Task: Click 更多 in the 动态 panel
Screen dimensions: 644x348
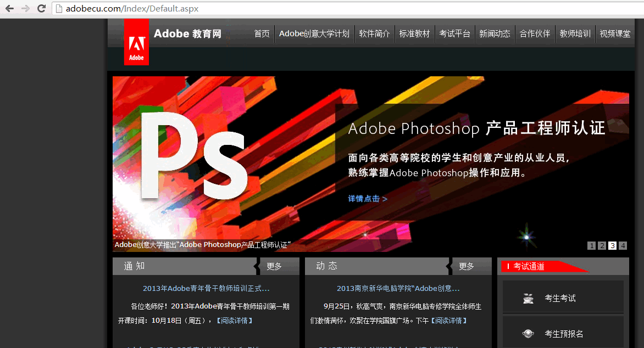Action: point(467,266)
